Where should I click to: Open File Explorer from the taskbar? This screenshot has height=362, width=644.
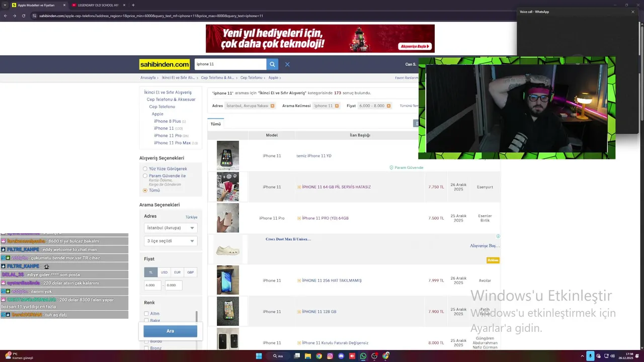coord(308,356)
